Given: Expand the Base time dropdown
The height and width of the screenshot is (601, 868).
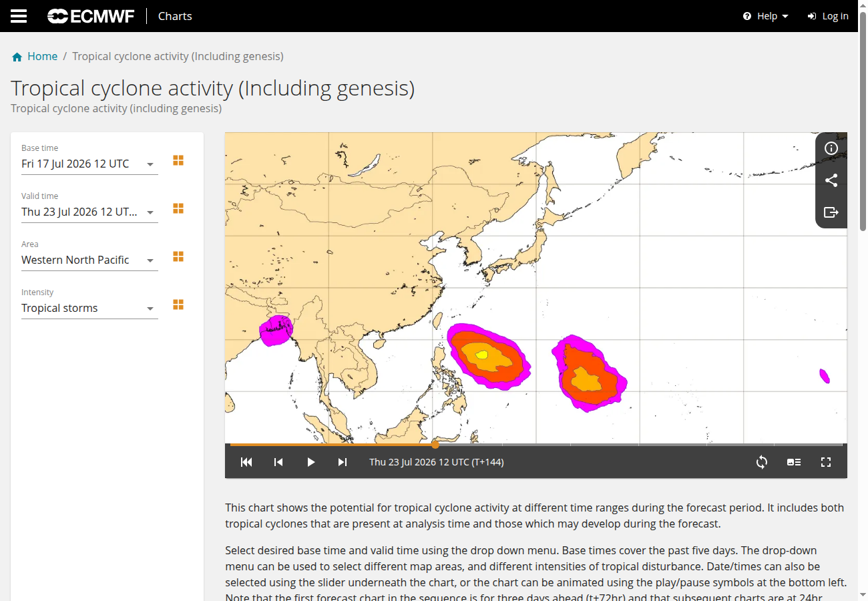Looking at the screenshot, I should point(89,164).
